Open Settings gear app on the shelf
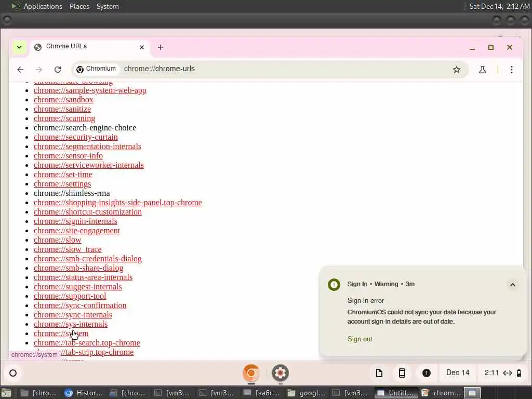The image size is (532, 399). (280, 373)
